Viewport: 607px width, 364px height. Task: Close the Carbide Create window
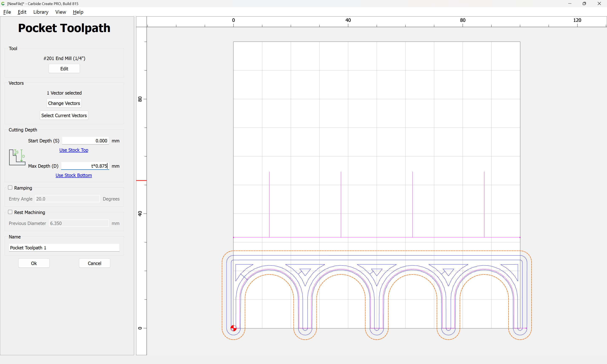pyautogui.click(x=599, y=4)
